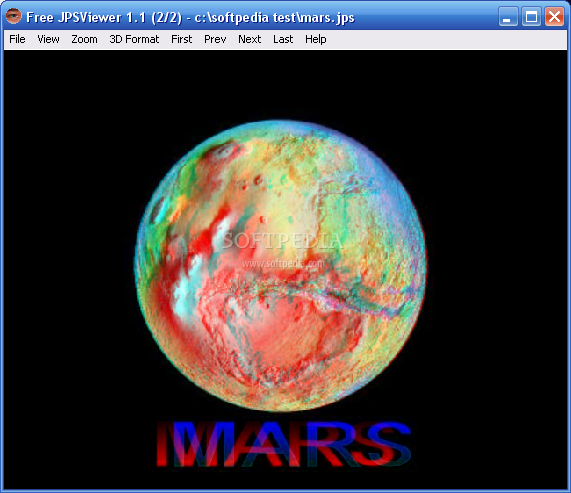Advance to the Next image
Viewport: 571px width, 493px height.
(249, 39)
